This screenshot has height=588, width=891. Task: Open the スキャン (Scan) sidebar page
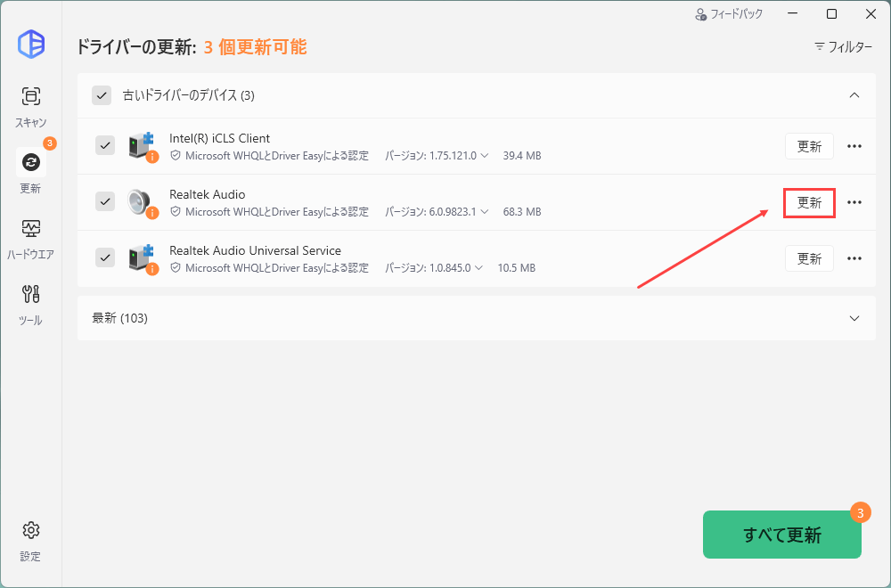click(x=30, y=107)
